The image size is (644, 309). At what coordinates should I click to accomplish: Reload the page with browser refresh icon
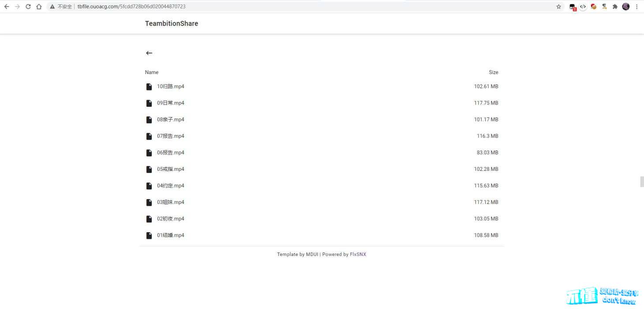click(x=28, y=7)
